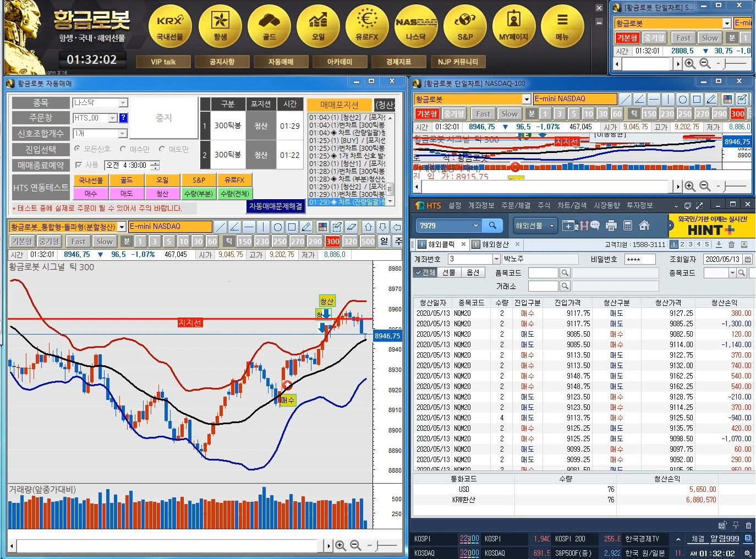Click green 수량(전체) button
The height and width of the screenshot is (559, 756).
[x=235, y=194]
